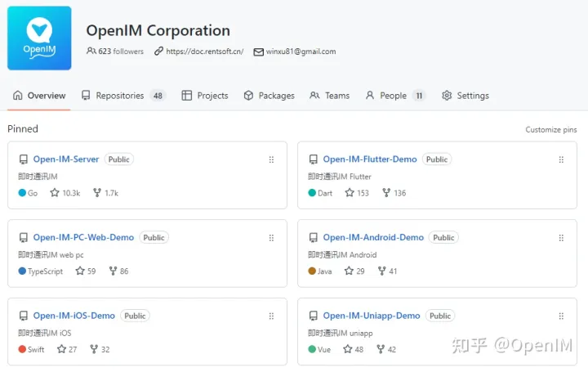Click the Vue language label

(x=324, y=350)
